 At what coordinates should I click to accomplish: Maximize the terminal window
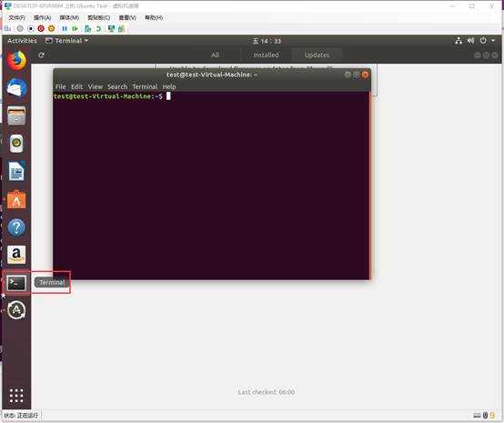[x=356, y=75]
